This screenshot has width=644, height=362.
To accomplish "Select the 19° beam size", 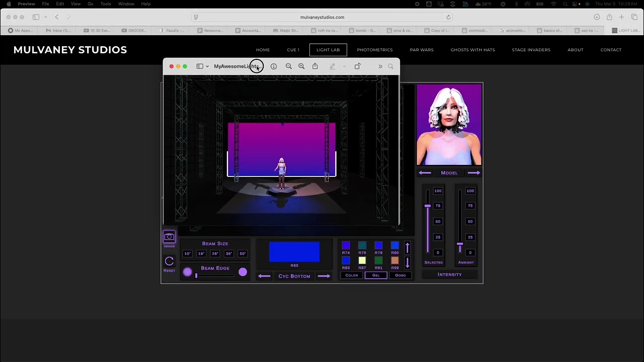I will (x=201, y=254).
